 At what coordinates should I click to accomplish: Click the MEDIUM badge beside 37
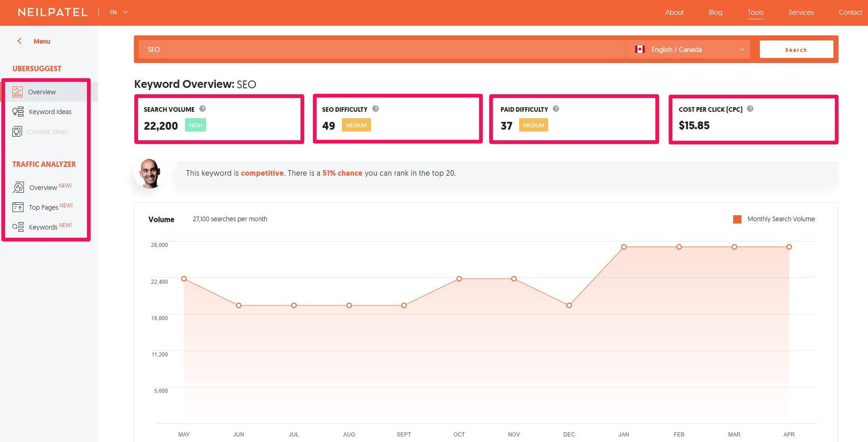click(533, 125)
